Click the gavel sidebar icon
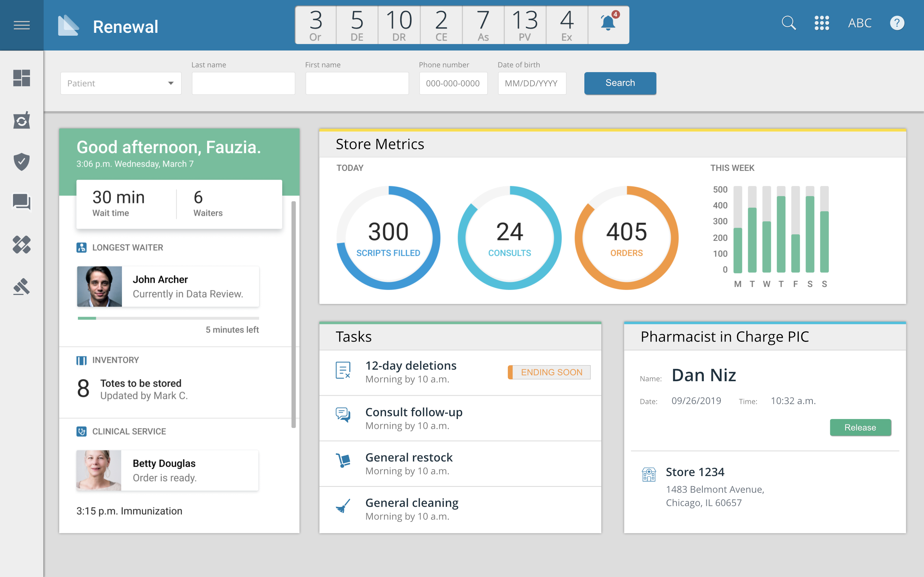924x577 pixels. 22,286
